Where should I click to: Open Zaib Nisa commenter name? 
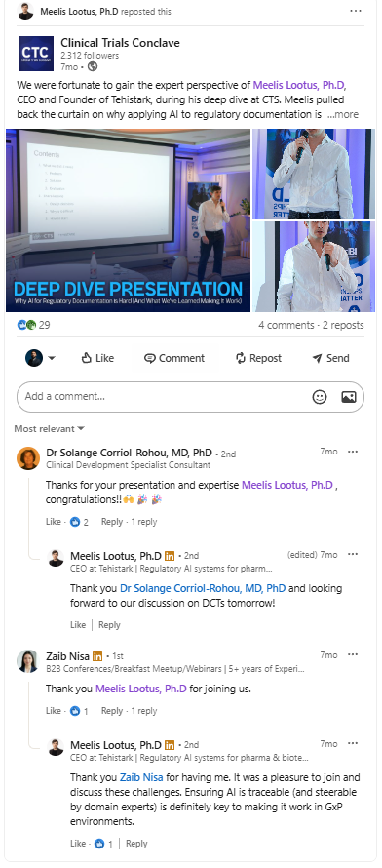coord(68,656)
